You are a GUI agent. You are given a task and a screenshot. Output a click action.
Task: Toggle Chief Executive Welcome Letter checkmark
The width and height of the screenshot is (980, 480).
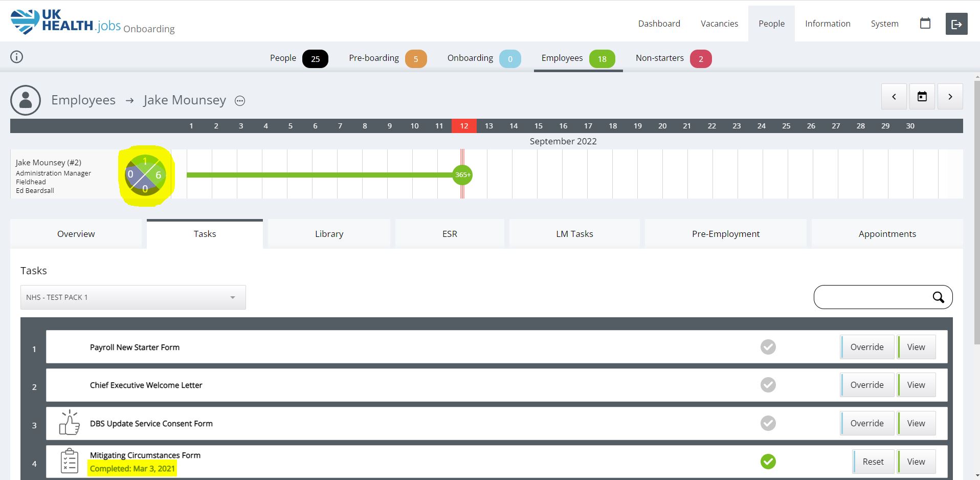[x=768, y=385]
